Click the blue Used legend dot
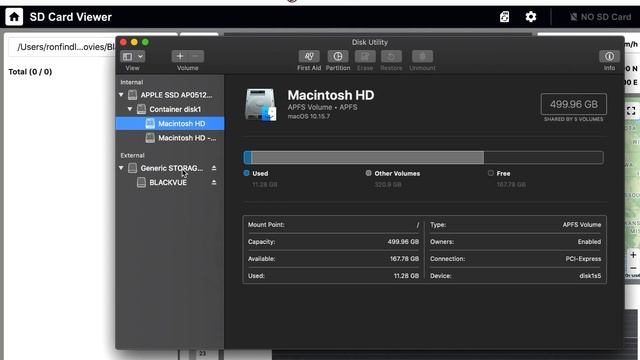This screenshot has height=360, width=640. point(247,173)
